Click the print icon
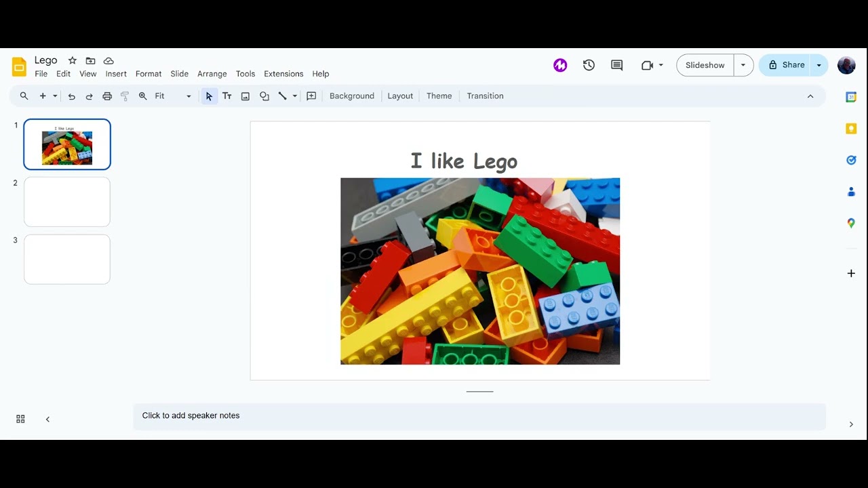This screenshot has height=488, width=868. point(107,96)
